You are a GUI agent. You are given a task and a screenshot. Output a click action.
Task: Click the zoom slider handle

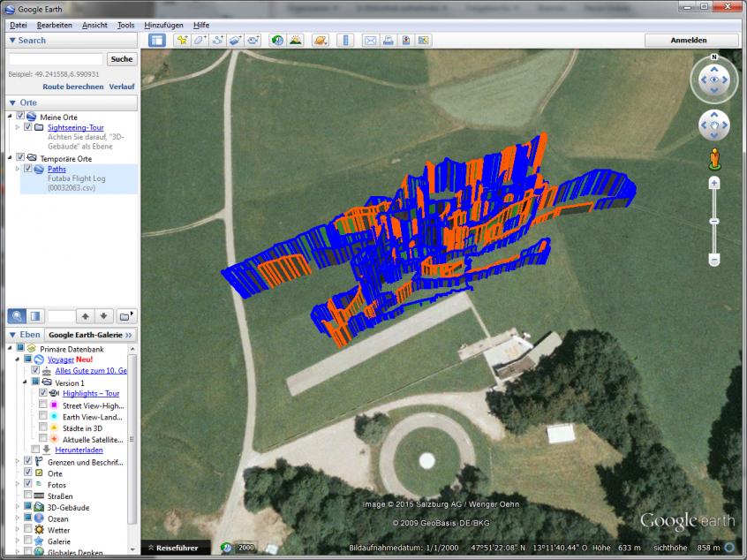(714, 220)
